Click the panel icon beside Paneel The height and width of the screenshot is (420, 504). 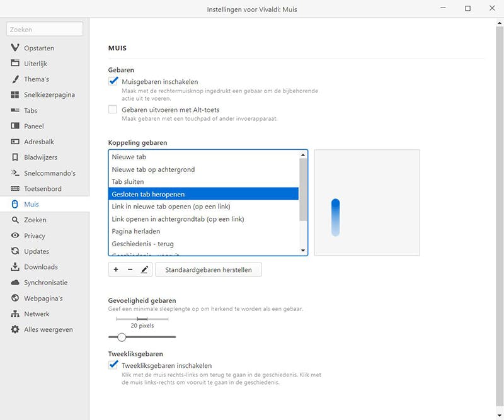click(x=14, y=126)
